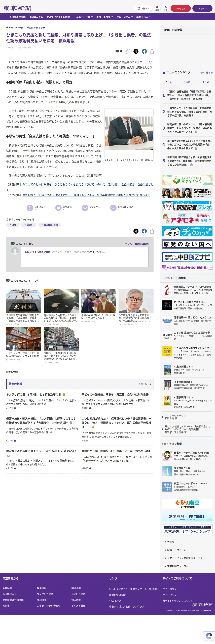Click the comment bubble icon with the count

(118, 51)
